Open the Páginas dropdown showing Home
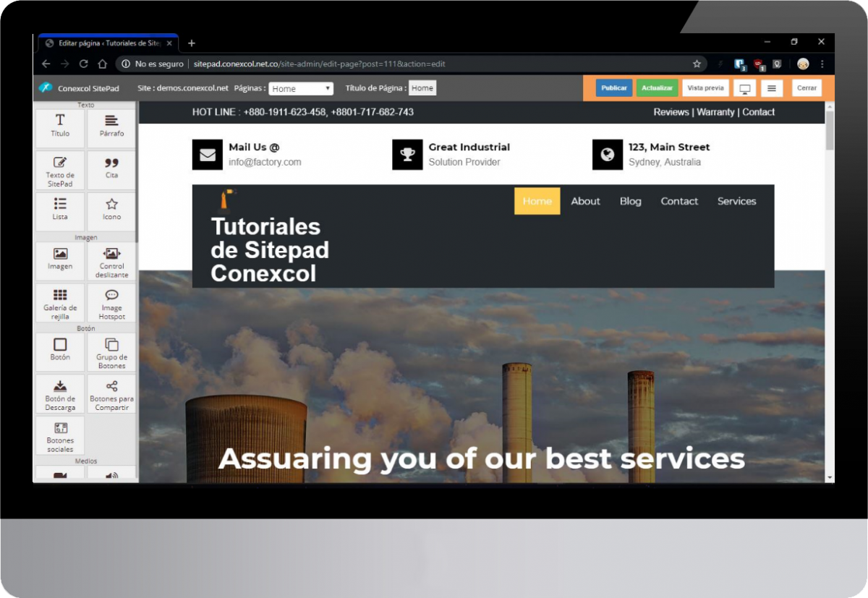The height and width of the screenshot is (598, 868). point(301,87)
